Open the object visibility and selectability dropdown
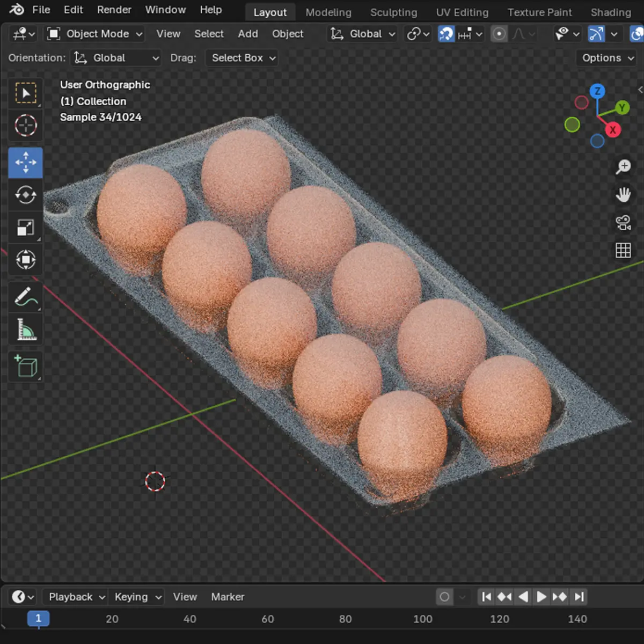The height and width of the screenshot is (644, 644). [567, 34]
